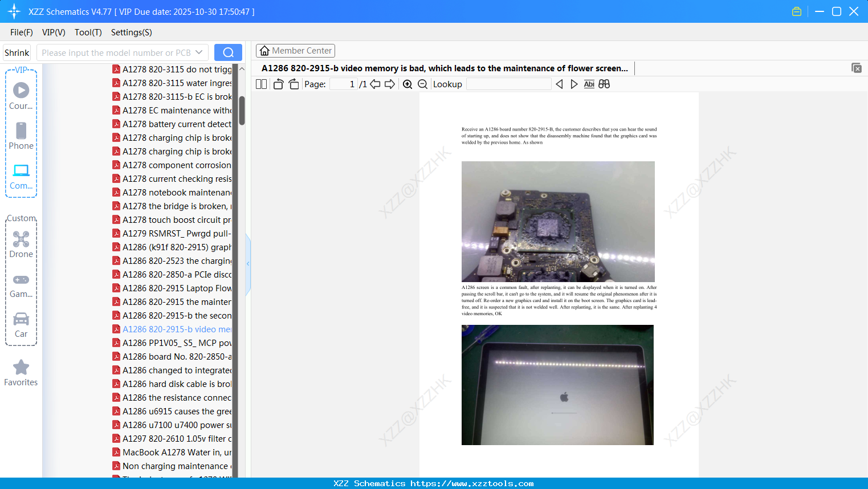Viewport: 868px width, 489px height.
Task: Click the XZZ Schematics app logo
Action: pos(14,11)
